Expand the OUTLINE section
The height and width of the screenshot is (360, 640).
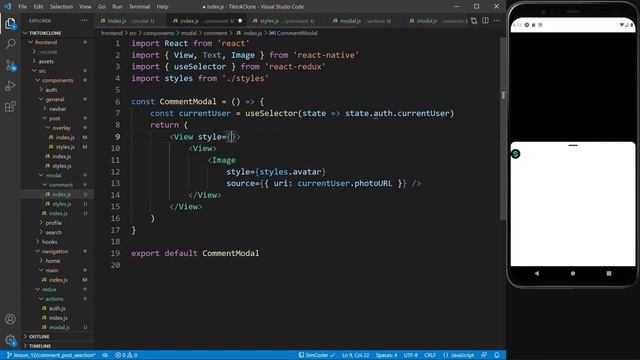pos(39,336)
